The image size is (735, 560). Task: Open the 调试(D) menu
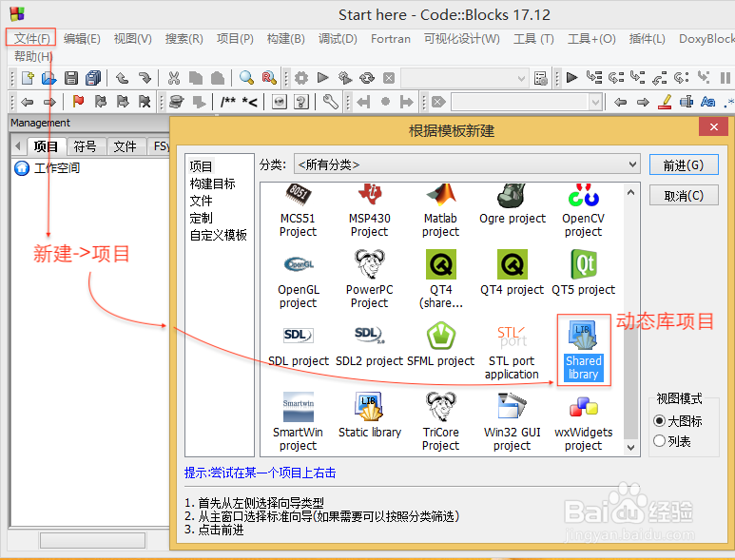[338, 38]
